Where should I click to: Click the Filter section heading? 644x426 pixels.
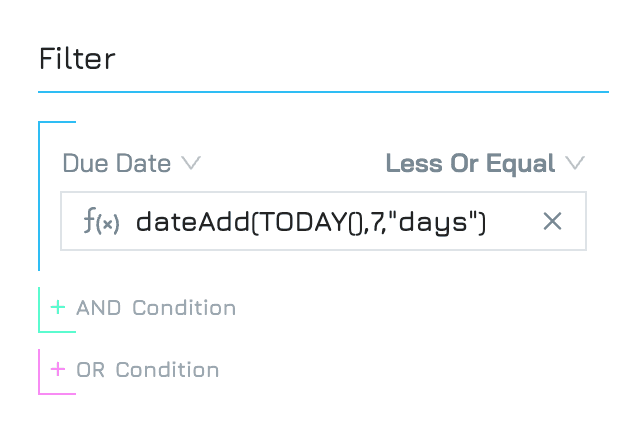(77, 59)
